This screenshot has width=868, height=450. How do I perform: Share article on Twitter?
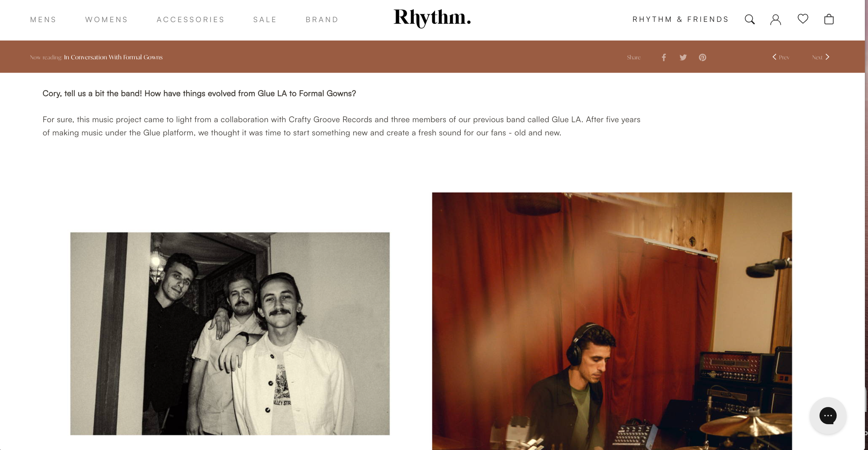pos(683,57)
